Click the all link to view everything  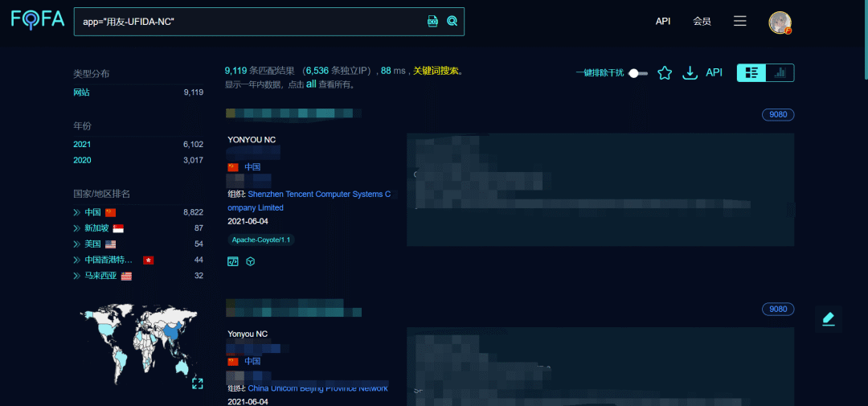(x=311, y=84)
